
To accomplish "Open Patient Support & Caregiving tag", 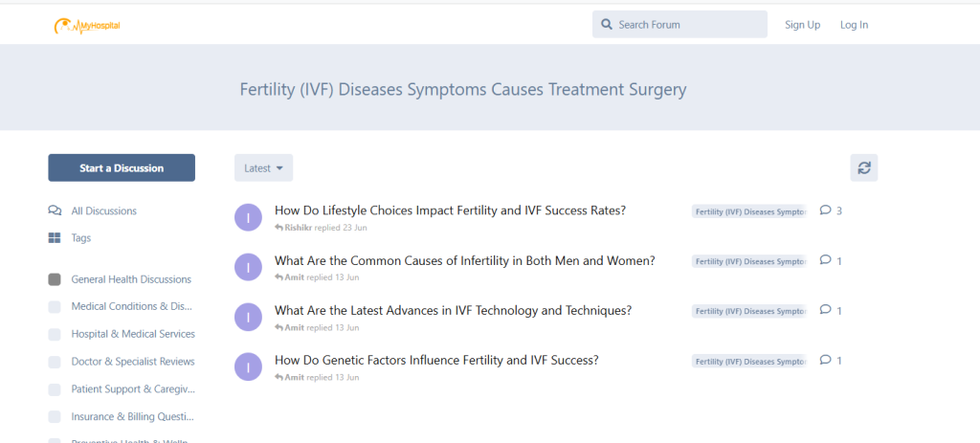I will [132, 389].
